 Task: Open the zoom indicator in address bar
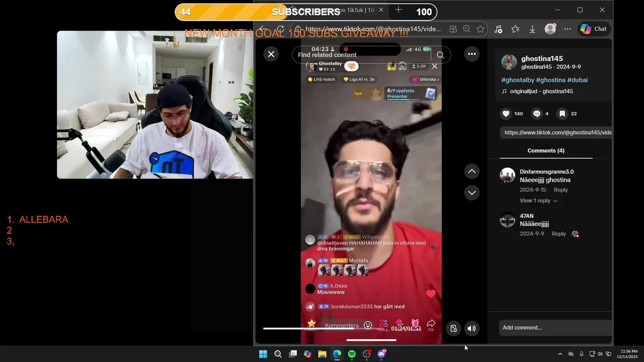467,29
